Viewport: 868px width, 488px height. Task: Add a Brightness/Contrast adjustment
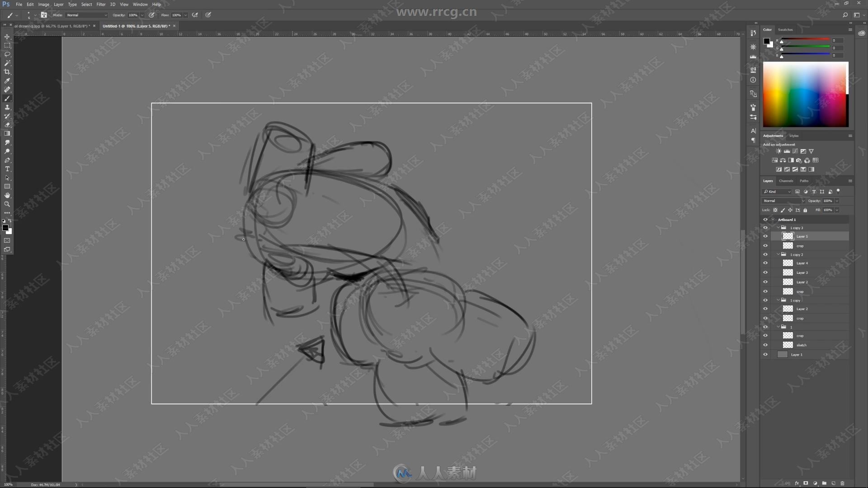[778, 151]
